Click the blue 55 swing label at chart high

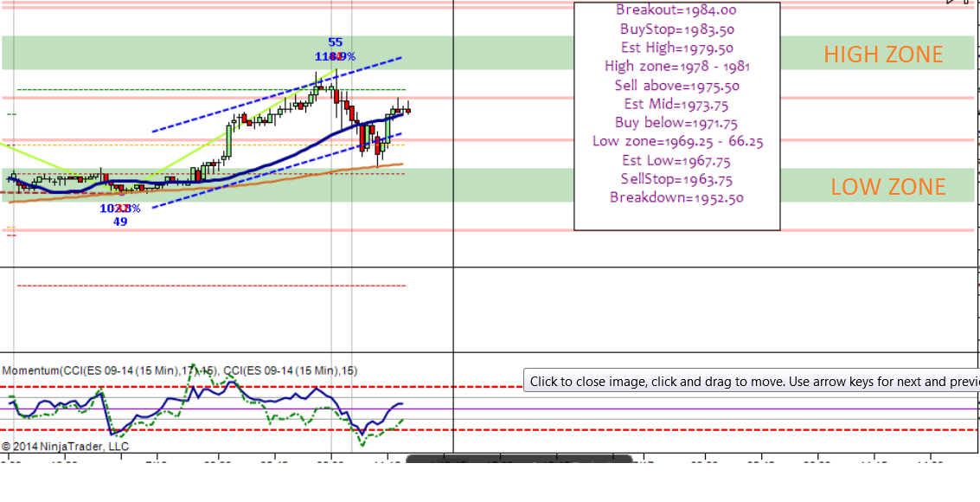click(x=336, y=42)
